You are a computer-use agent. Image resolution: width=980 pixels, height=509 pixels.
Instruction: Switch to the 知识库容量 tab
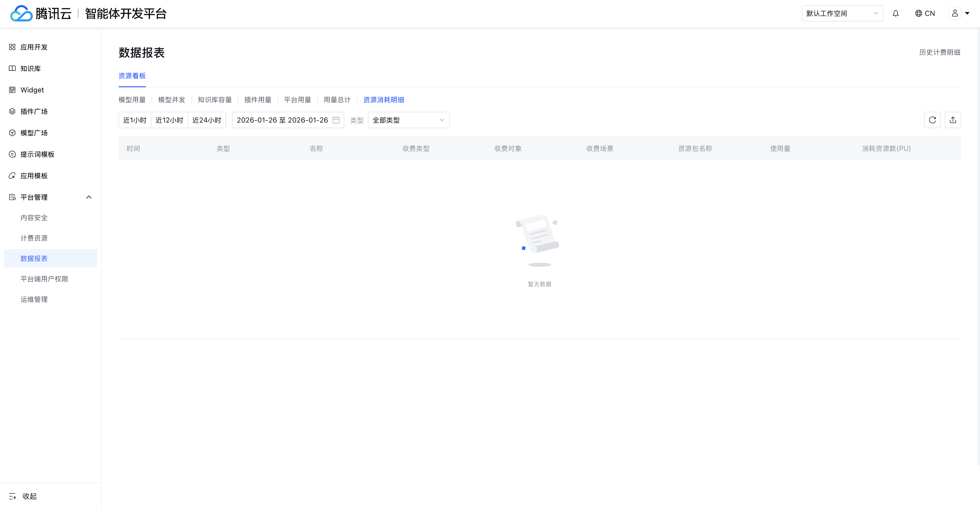click(x=214, y=100)
